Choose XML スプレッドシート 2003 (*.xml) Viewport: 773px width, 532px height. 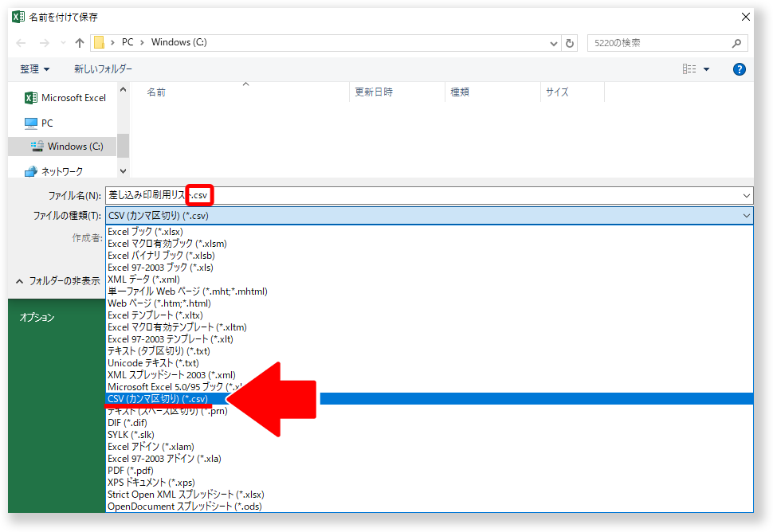click(x=430, y=375)
